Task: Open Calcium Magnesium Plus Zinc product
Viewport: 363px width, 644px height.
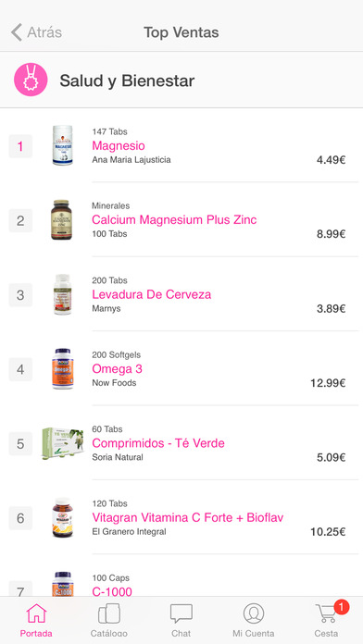Action: coord(174,219)
